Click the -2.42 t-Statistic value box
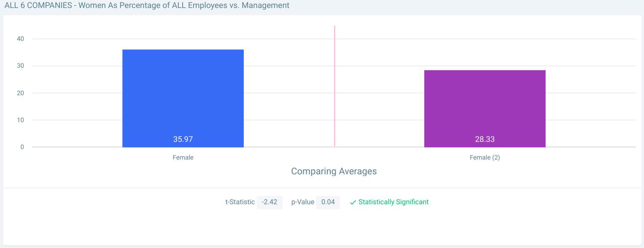Viewport: 644px width, 248px height. click(269, 202)
